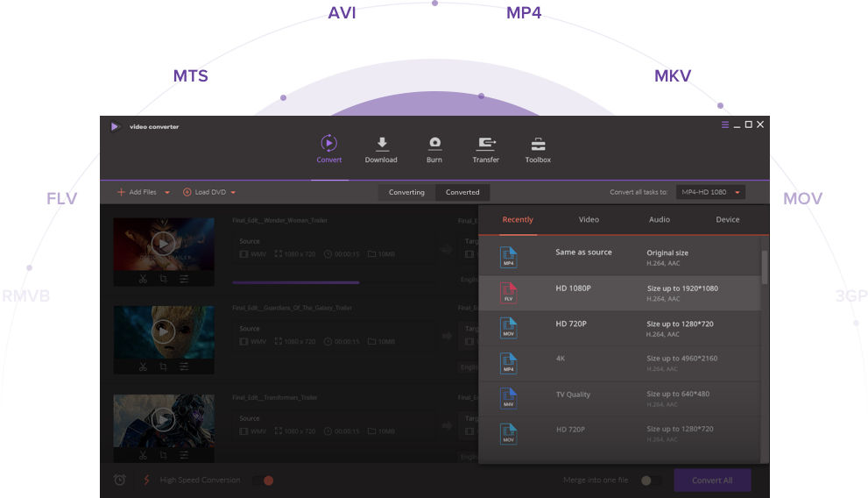
Task: Click the Wonder Woman conversion progress bar
Action: [x=296, y=282]
